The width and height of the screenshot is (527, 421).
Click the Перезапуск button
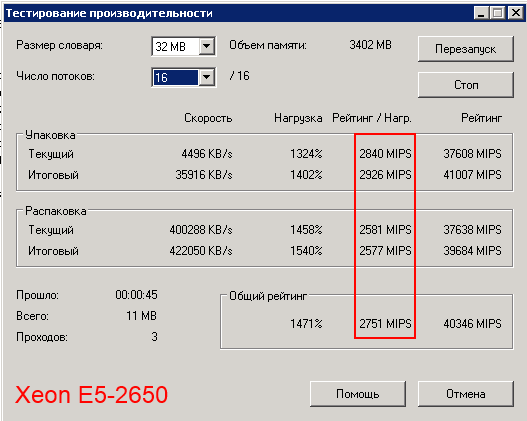[465, 49]
